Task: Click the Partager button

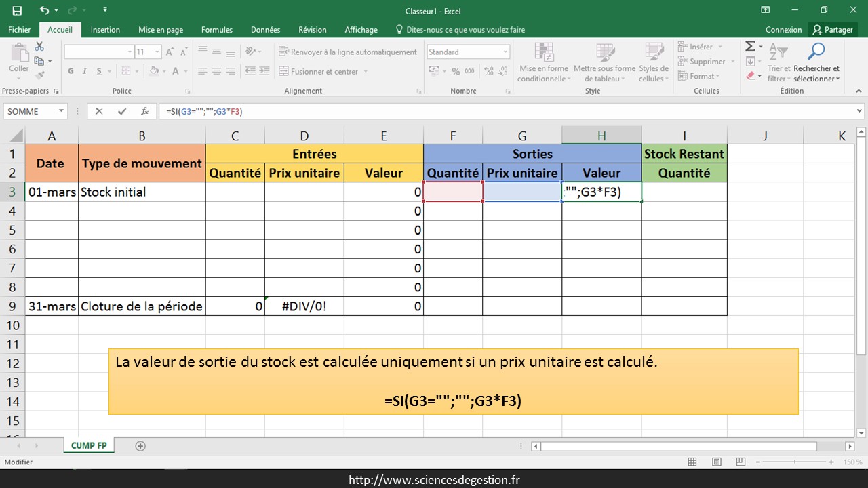Action: 833,30
